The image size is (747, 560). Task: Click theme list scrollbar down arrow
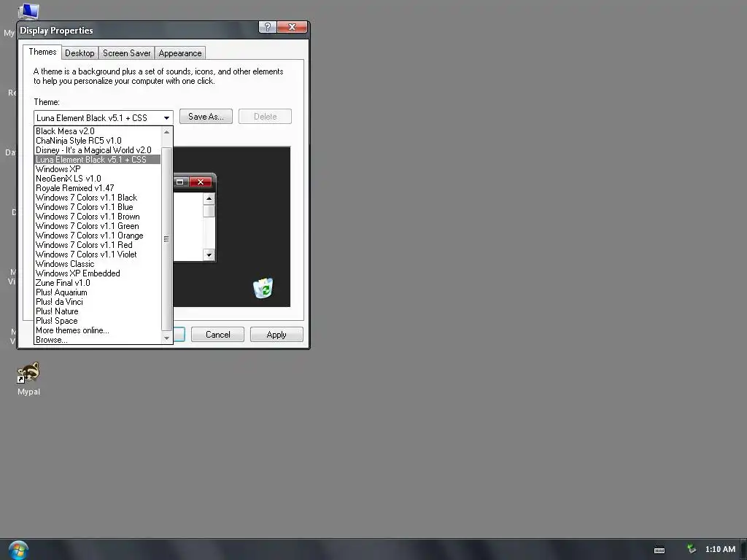(166, 338)
